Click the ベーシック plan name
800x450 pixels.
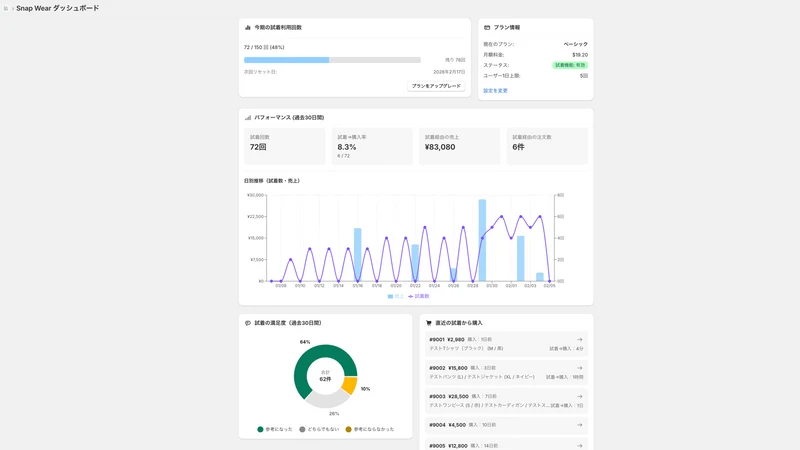tap(576, 44)
